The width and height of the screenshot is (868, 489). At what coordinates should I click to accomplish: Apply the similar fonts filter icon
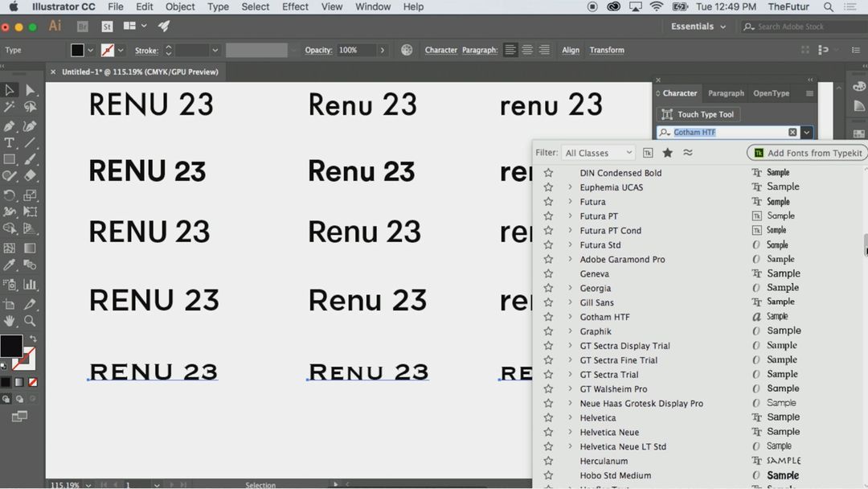click(688, 153)
